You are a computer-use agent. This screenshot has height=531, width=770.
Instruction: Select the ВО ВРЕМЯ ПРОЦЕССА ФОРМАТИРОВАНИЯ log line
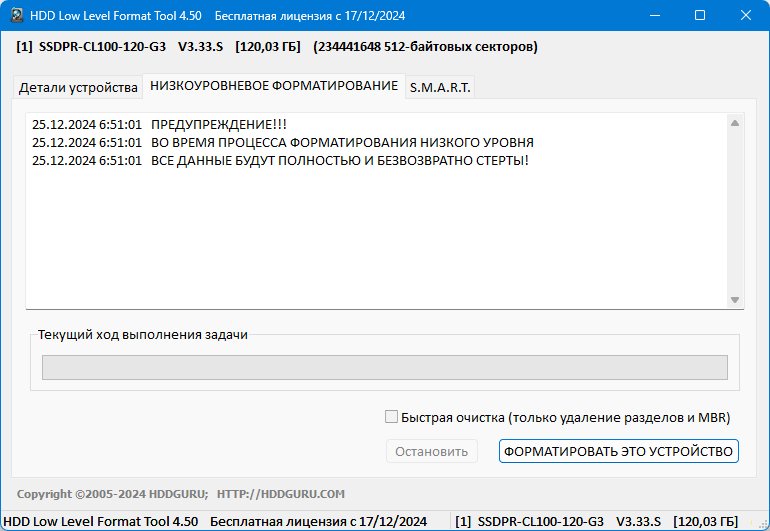tap(283, 142)
